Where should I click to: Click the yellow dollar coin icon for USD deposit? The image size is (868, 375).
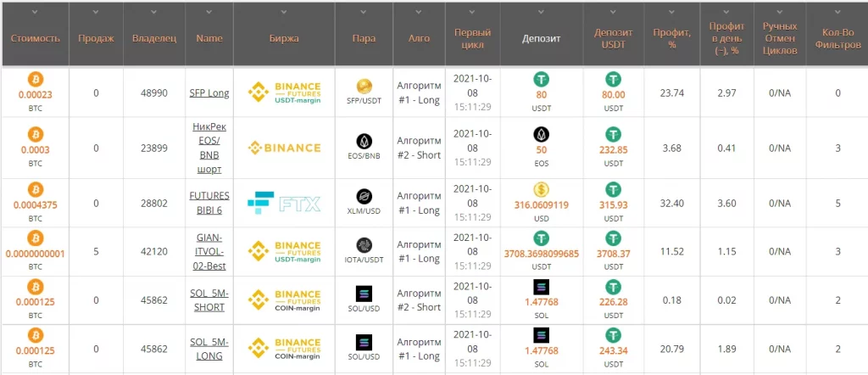click(x=542, y=189)
